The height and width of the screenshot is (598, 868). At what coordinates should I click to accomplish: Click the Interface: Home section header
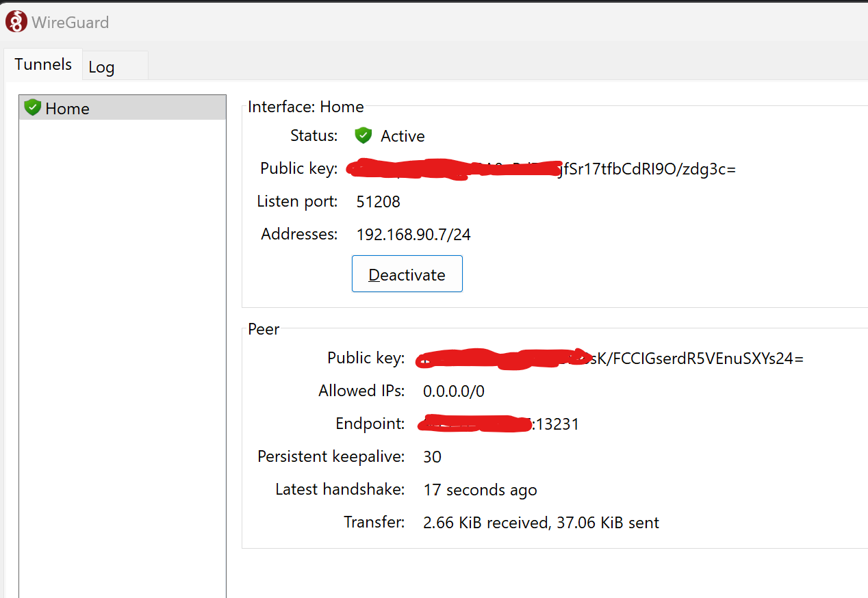[x=306, y=107]
